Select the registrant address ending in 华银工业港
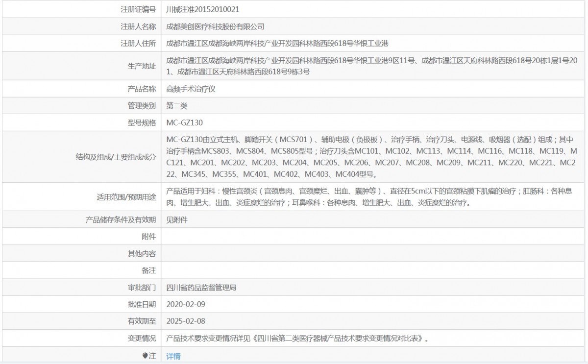Viewport: 588px width, 364px height. tap(277, 43)
